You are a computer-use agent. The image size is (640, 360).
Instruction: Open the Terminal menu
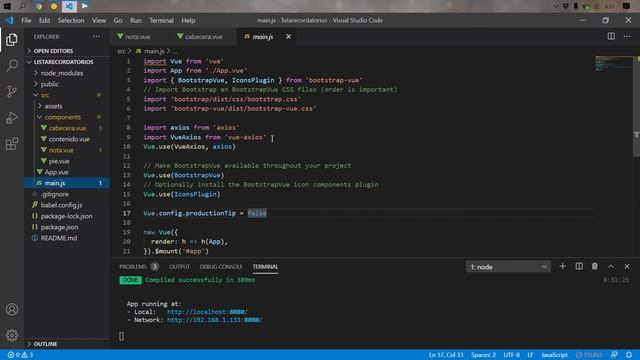161,20
